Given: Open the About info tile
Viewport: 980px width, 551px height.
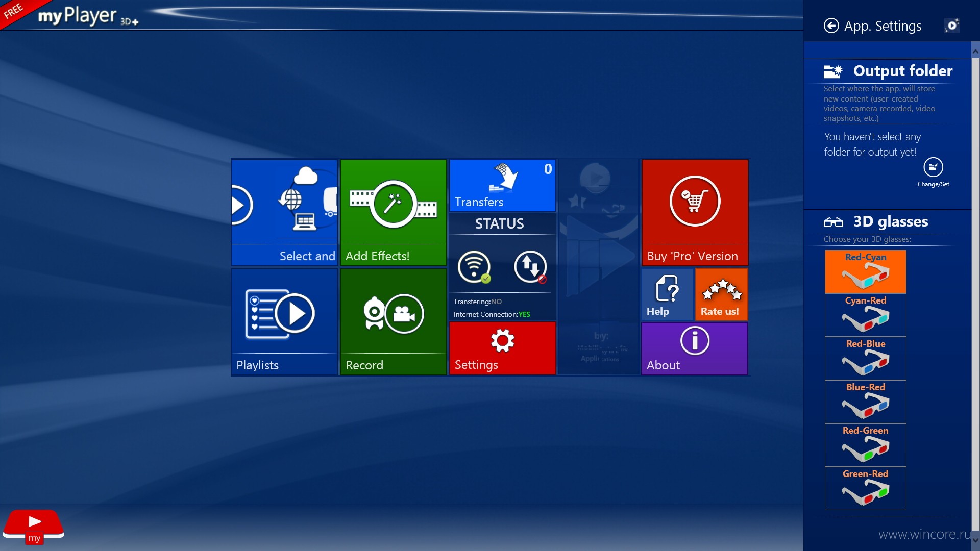Looking at the screenshot, I should [x=695, y=348].
